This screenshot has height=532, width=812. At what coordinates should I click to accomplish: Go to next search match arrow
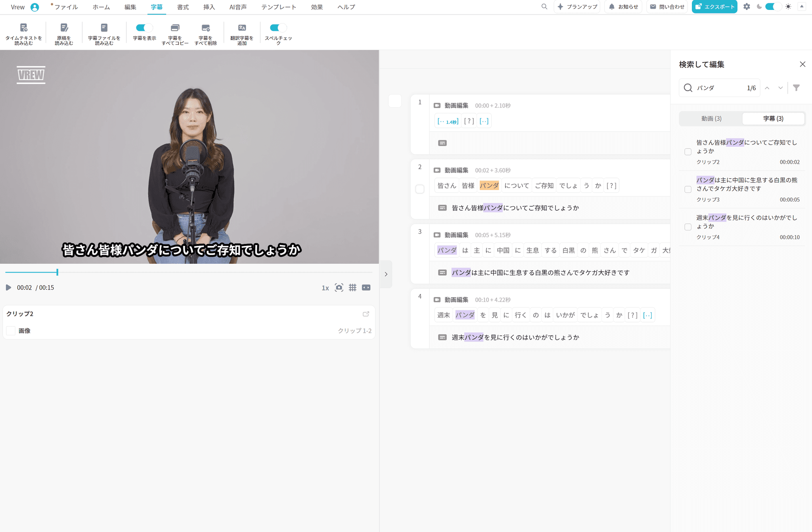tap(780, 88)
